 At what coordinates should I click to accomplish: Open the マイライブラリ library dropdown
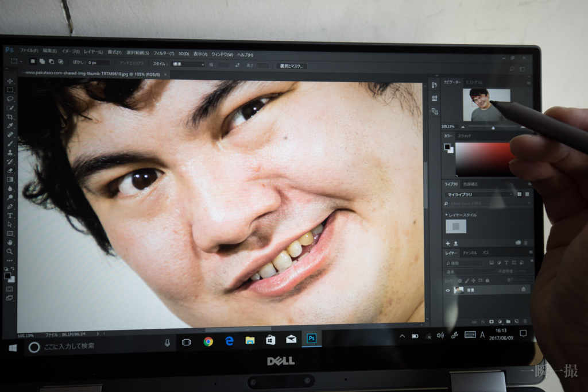pyautogui.click(x=479, y=194)
